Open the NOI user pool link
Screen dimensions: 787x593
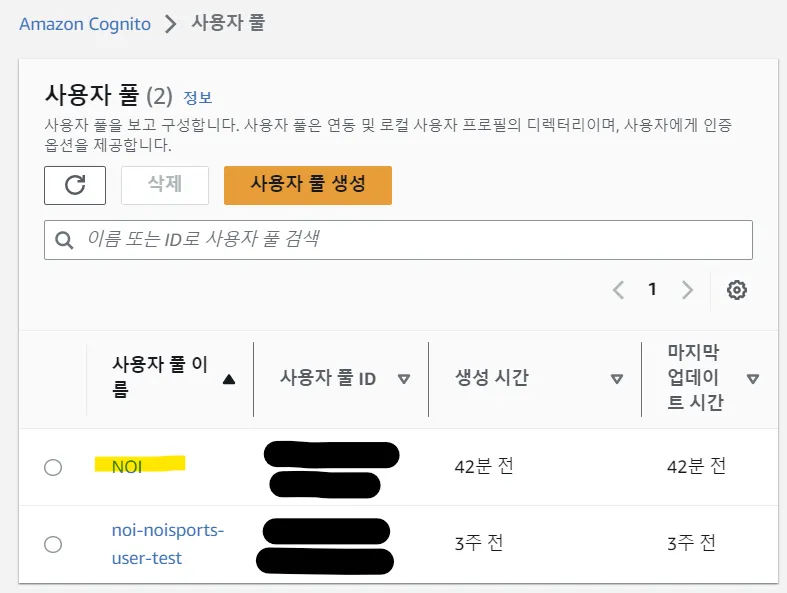coord(127,466)
